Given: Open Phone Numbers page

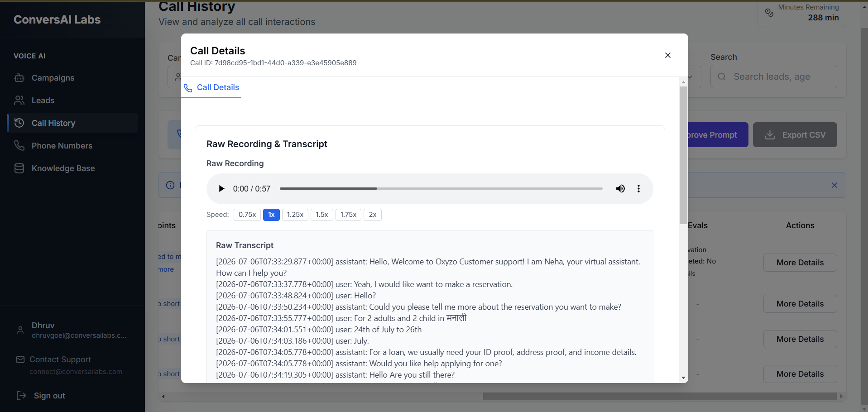Looking at the screenshot, I should tap(72, 146).
